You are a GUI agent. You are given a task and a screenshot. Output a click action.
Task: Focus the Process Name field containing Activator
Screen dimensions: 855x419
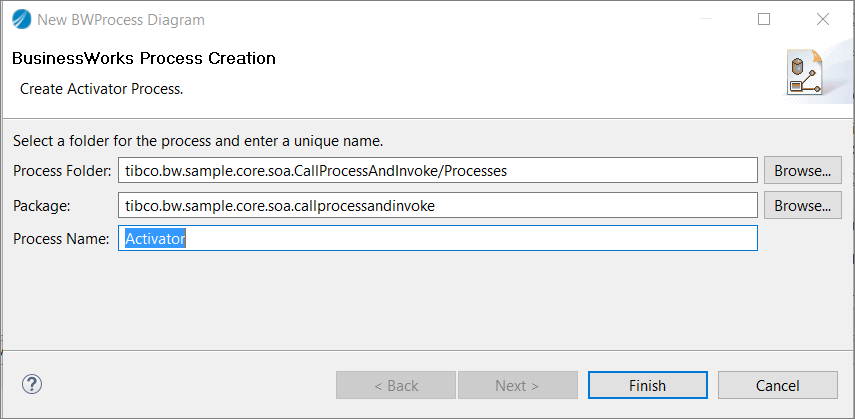click(437, 239)
